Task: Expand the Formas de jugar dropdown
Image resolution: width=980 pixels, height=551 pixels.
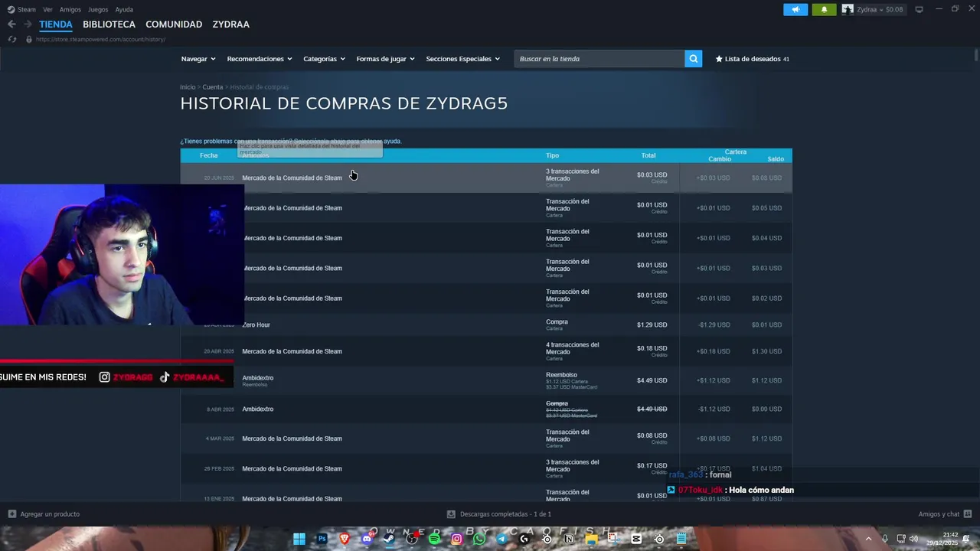Action: (x=385, y=59)
